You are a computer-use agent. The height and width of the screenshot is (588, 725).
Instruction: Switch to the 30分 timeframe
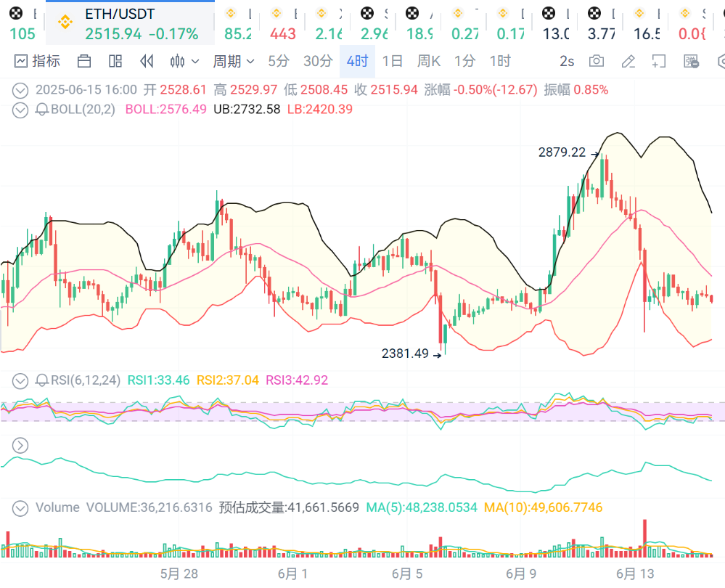coord(318,61)
